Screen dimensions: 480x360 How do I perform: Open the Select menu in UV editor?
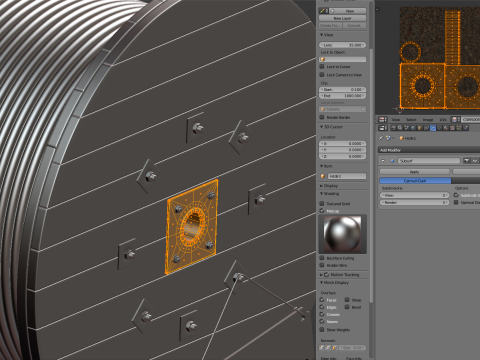tap(411, 120)
